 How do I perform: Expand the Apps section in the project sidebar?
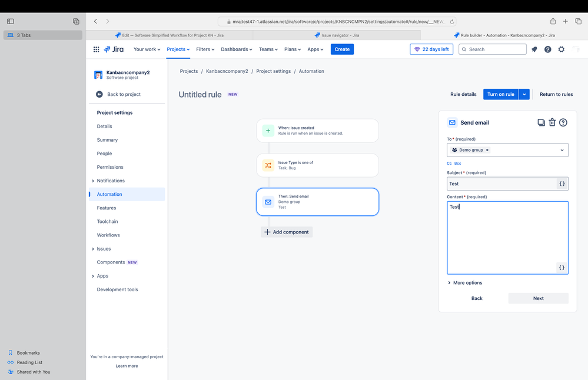coord(93,276)
